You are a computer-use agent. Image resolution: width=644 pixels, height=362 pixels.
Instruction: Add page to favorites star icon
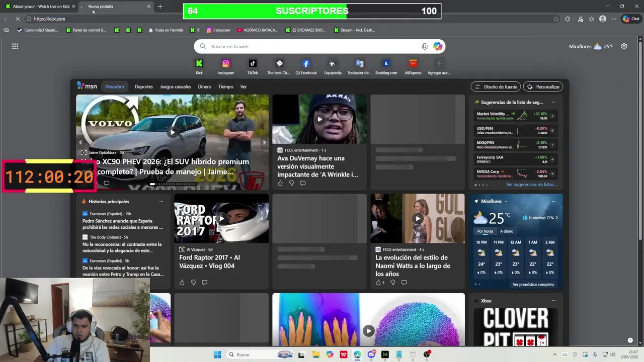coord(556,19)
